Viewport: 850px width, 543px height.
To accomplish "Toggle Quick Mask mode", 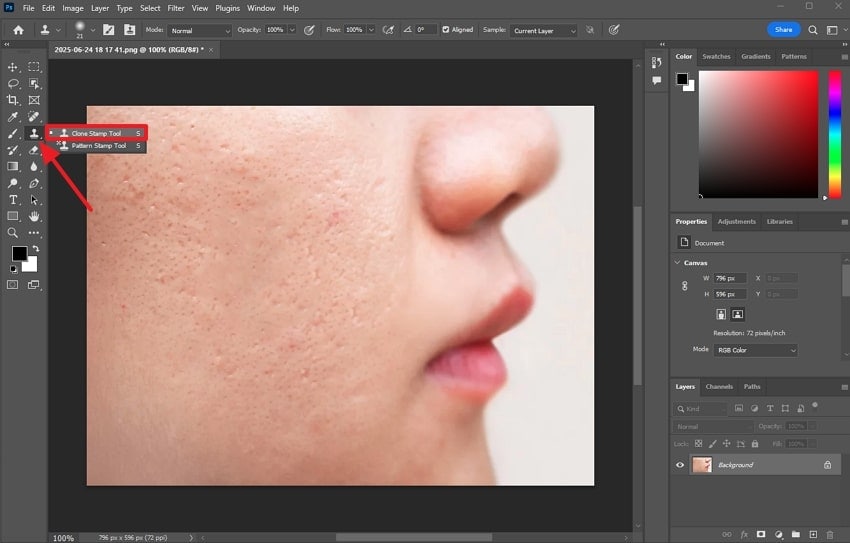I will click(12, 285).
